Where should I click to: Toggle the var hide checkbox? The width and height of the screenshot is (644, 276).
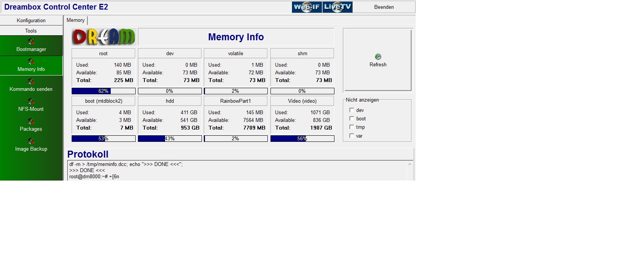tap(352, 136)
